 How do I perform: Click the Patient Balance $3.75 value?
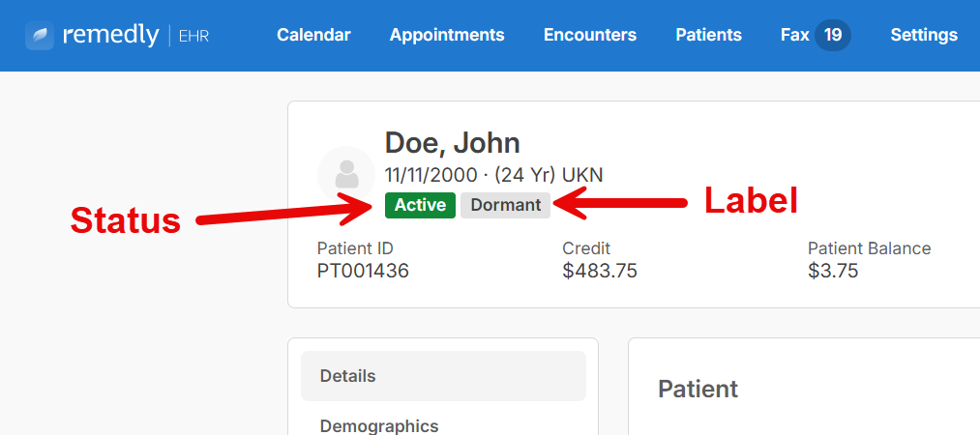(833, 271)
